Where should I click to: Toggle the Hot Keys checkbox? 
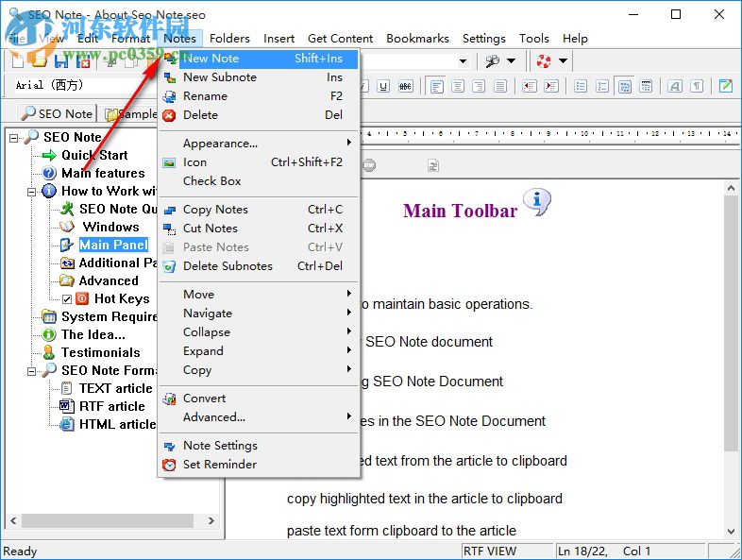point(67,299)
